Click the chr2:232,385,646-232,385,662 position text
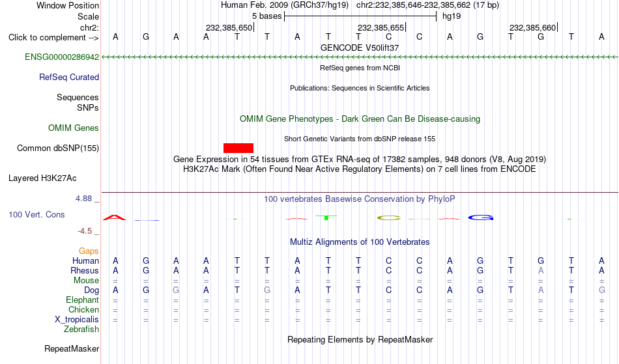The width and height of the screenshot is (619, 364). click(x=427, y=5)
